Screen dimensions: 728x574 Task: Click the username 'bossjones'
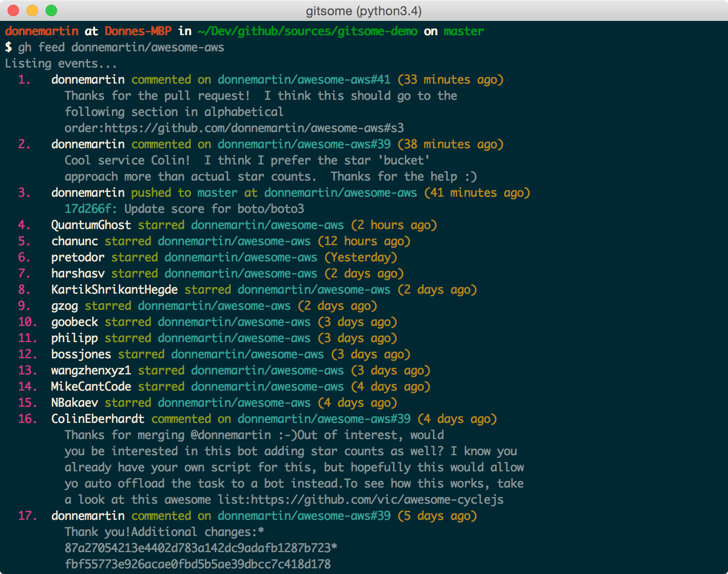click(81, 354)
